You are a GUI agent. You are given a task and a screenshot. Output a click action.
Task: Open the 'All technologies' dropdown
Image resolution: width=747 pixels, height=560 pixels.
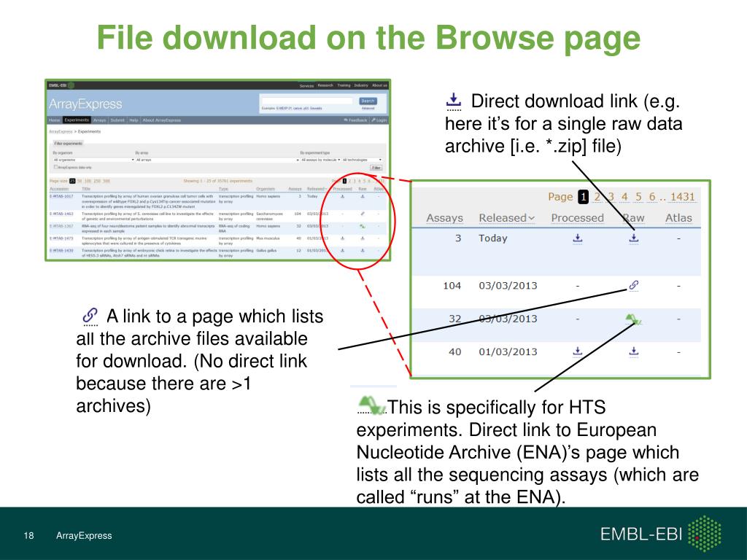click(362, 160)
